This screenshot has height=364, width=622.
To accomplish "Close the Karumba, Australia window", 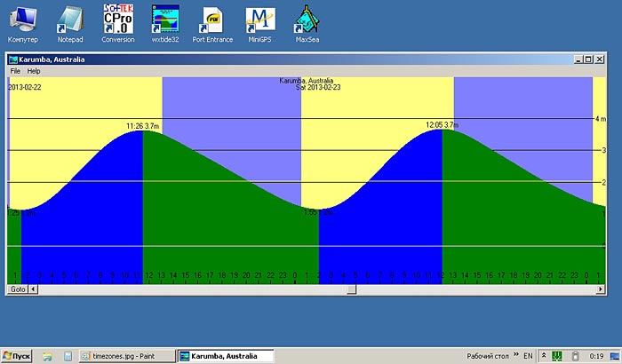I will click(600, 59).
